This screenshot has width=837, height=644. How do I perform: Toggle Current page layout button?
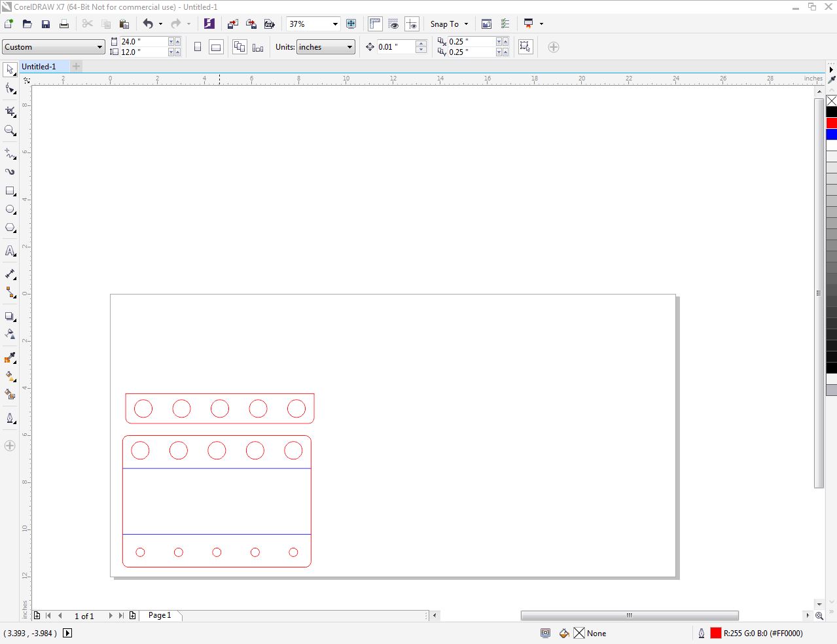(258, 47)
